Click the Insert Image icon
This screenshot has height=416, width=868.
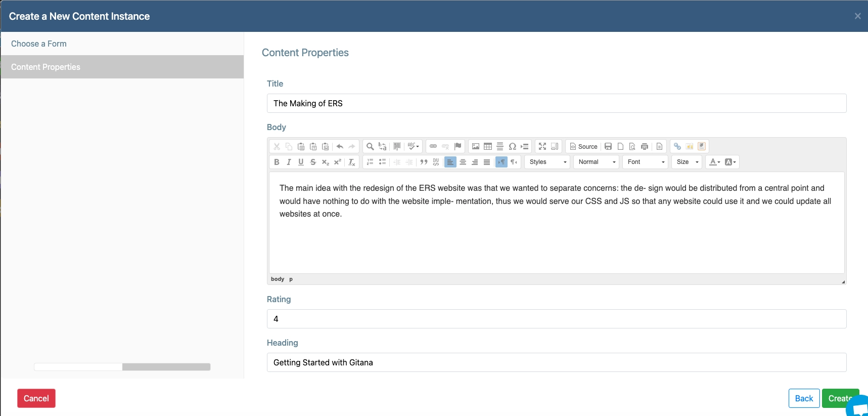[476, 147]
